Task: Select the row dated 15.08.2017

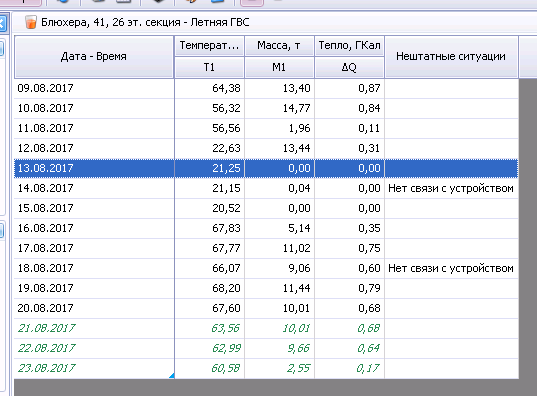Action: point(266,208)
